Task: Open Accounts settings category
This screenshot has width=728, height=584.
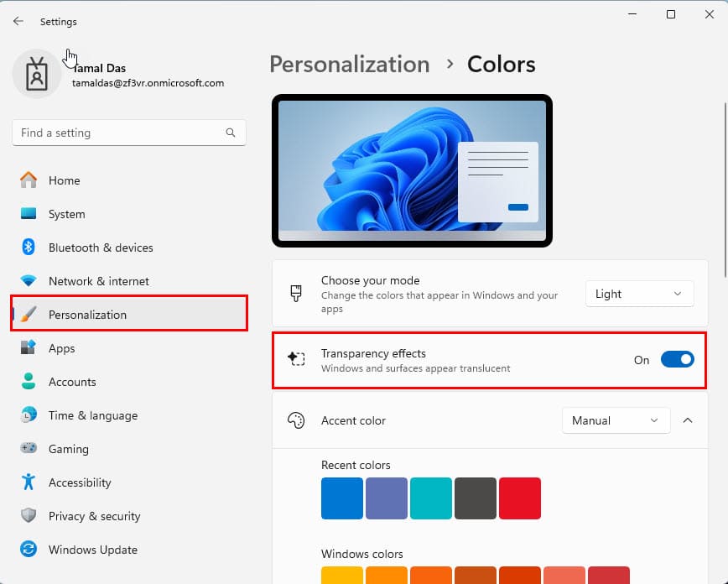Action: point(128,382)
